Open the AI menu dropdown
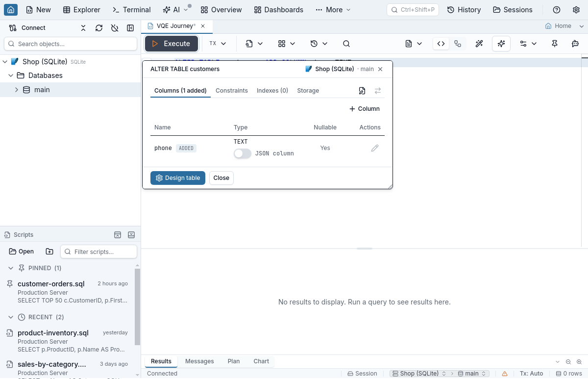This screenshot has height=379, width=588. (x=175, y=10)
